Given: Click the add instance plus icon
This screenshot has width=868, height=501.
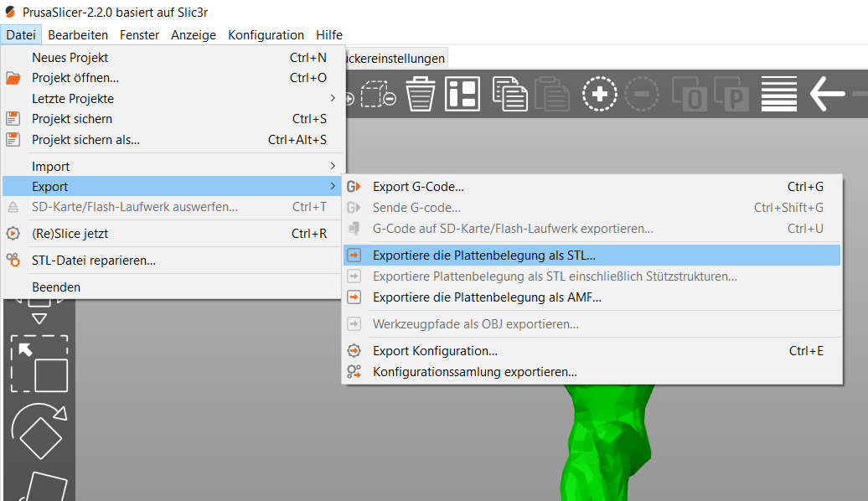Looking at the screenshot, I should point(600,94).
